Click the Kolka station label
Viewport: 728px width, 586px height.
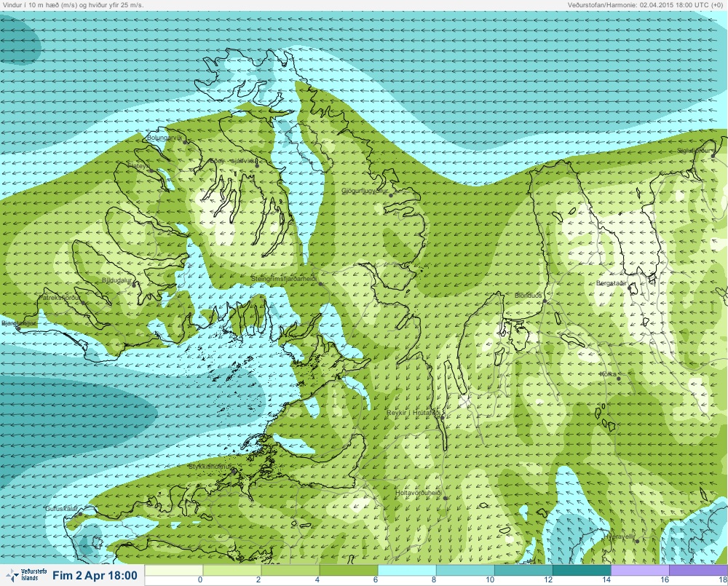(608, 373)
